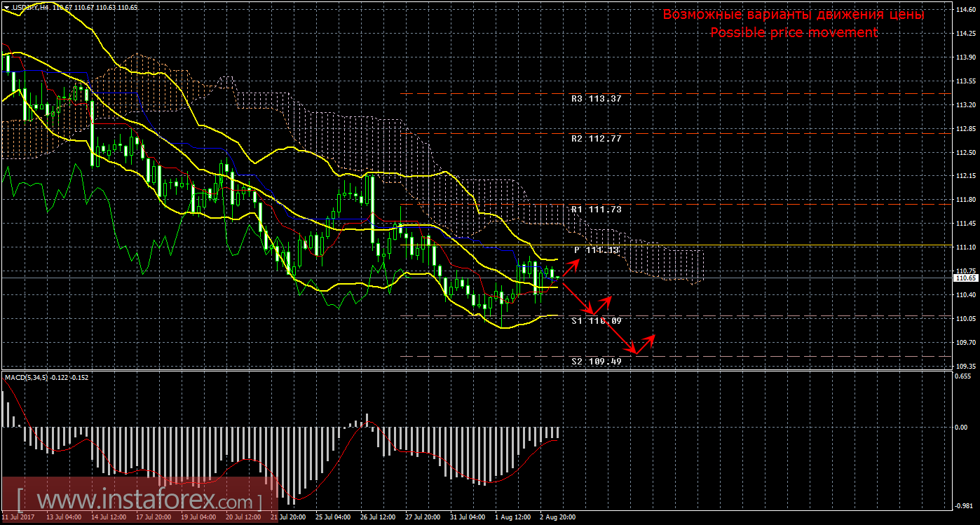980x525 pixels.
Task: Click the S1 support level label
Action: 596,320
